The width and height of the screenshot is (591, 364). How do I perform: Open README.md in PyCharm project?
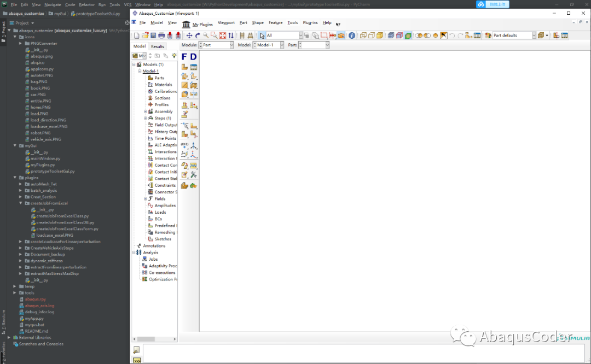(37, 331)
